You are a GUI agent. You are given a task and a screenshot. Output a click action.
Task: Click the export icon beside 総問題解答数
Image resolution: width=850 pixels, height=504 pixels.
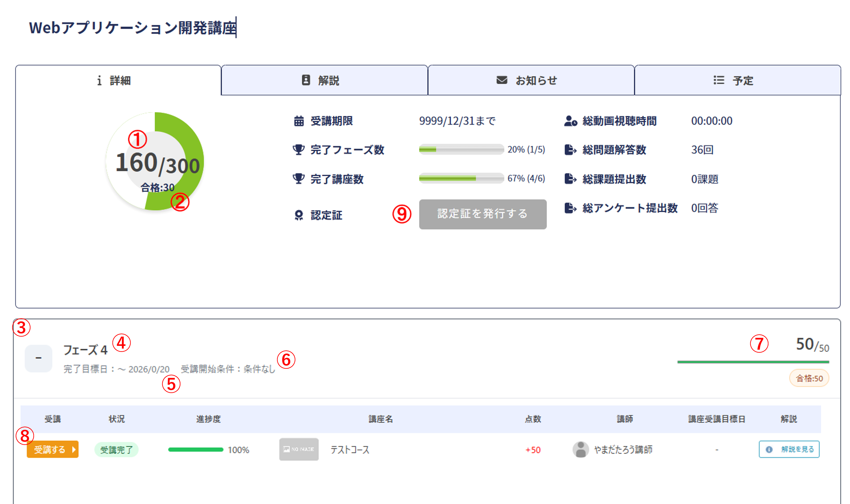coord(570,150)
